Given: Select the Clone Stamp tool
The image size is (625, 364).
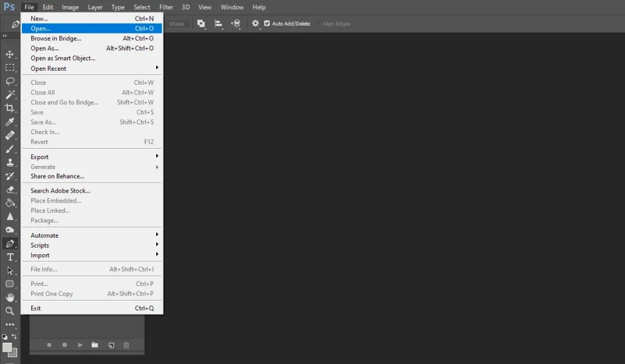Looking at the screenshot, I should click(x=10, y=162).
